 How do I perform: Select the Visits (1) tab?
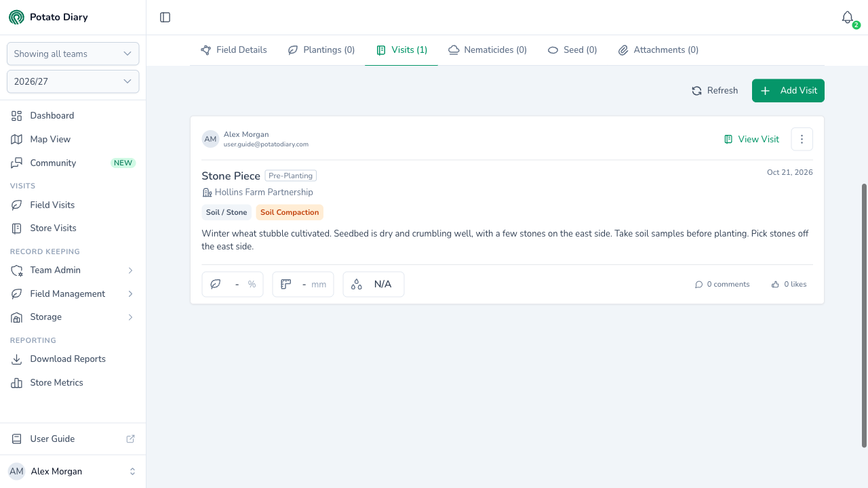point(401,50)
